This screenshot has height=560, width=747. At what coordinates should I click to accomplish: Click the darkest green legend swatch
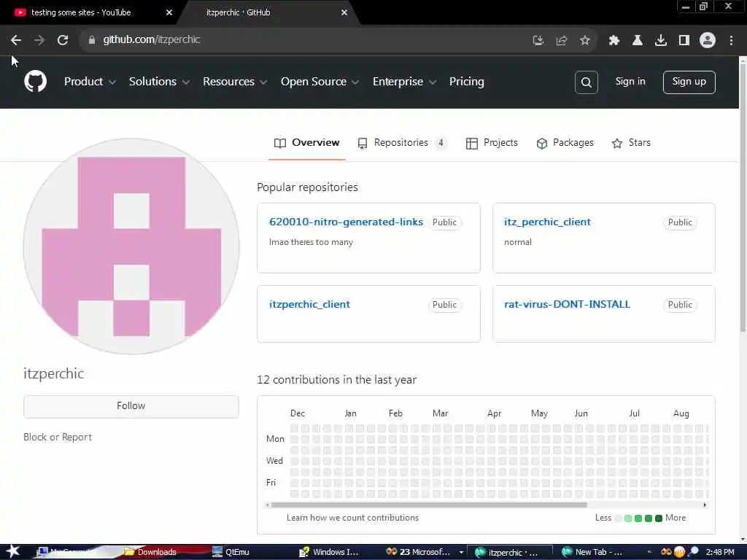pos(659,518)
